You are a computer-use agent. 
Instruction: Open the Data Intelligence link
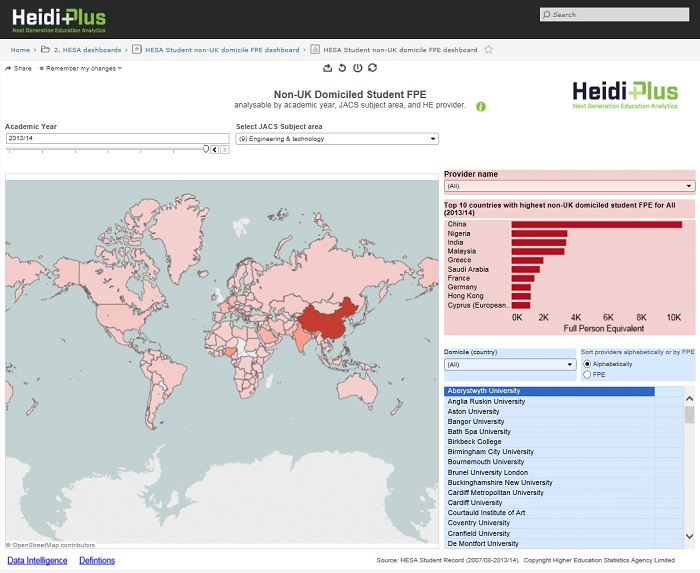(x=37, y=561)
